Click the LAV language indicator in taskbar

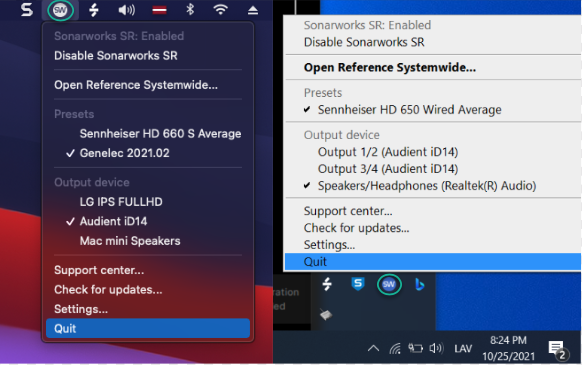pos(463,349)
